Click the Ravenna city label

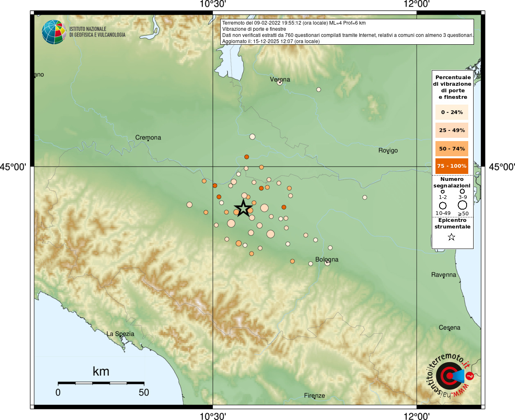click(x=444, y=274)
